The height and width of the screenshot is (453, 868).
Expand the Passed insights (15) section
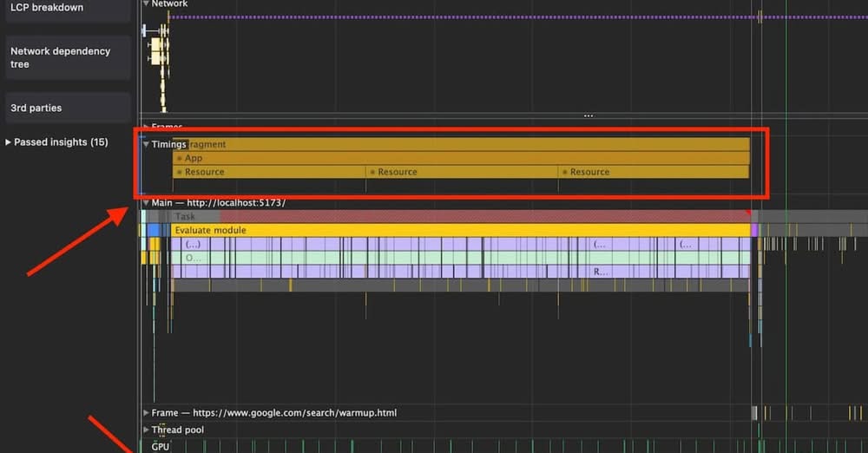(x=57, y=142)
